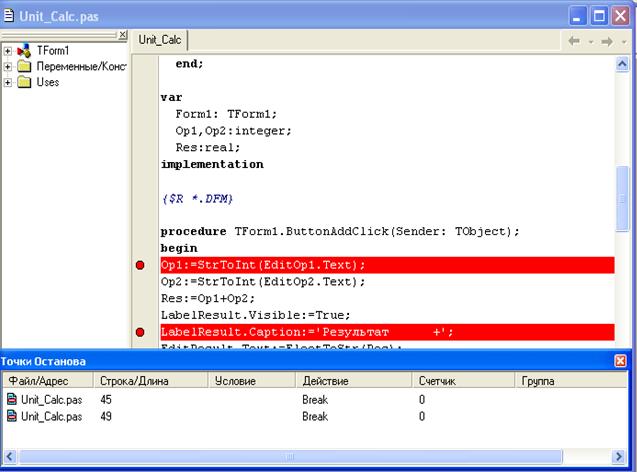The image size is (637, 472).
Task: Click the Unit_Calc.pas title bar document icon
Action: [x=9, y=15]
